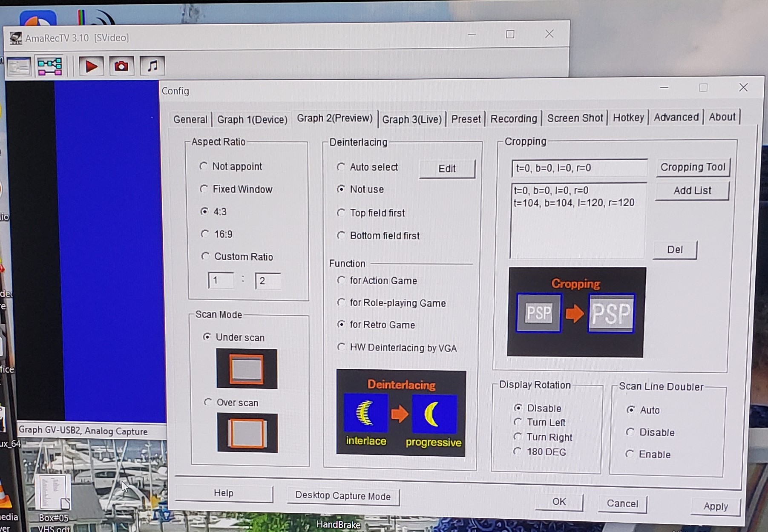
Task: Select for Retro Game function
Action: [376, 325]
